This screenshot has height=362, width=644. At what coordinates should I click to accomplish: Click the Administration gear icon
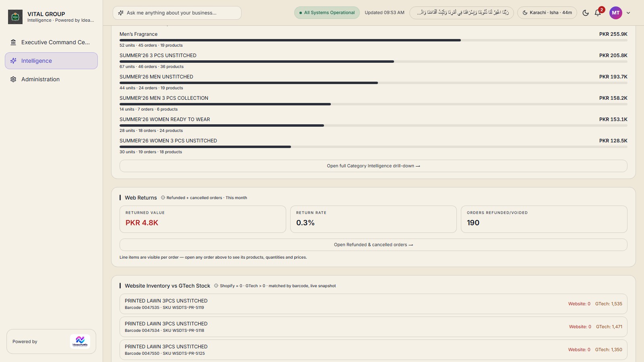(13, 79)
